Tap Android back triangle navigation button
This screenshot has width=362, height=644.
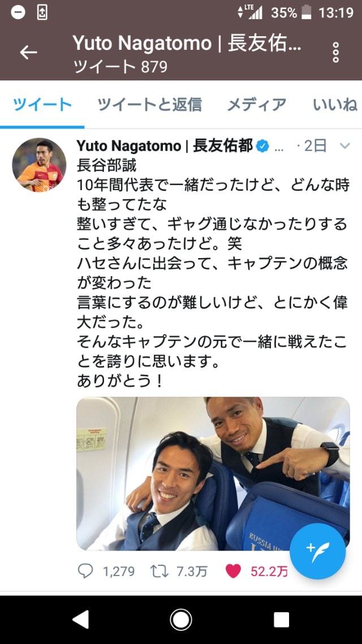point(80,619)
